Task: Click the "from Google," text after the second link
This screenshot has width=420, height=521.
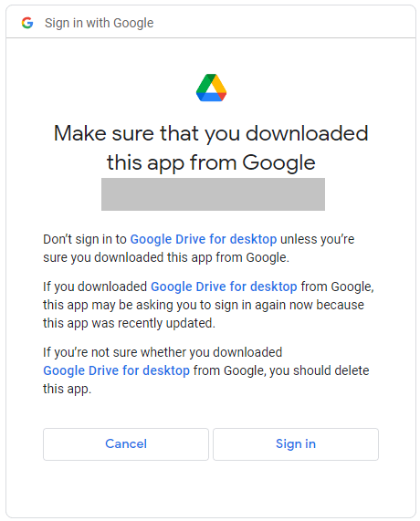Action: (x=338, y=287)
